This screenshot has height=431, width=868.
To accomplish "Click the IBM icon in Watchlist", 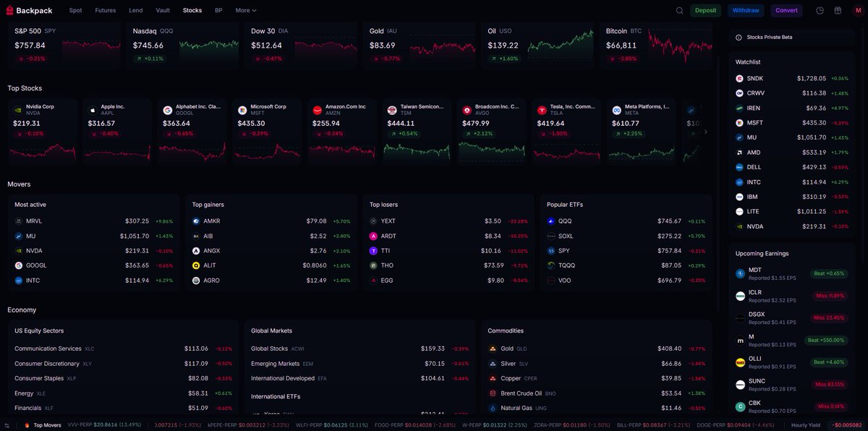I will [x=740, y=197].
